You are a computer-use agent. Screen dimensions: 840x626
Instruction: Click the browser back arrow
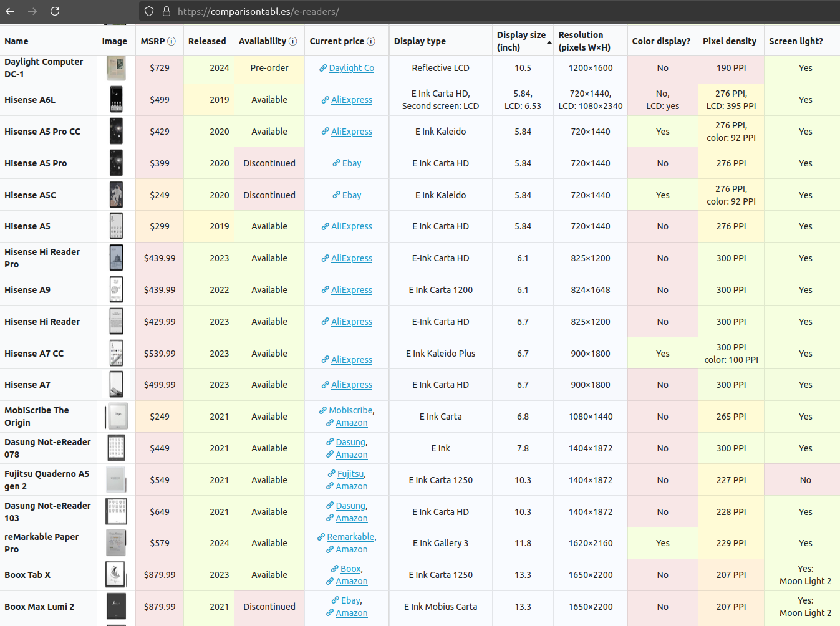pyautogui.click(x=10, y=11)
